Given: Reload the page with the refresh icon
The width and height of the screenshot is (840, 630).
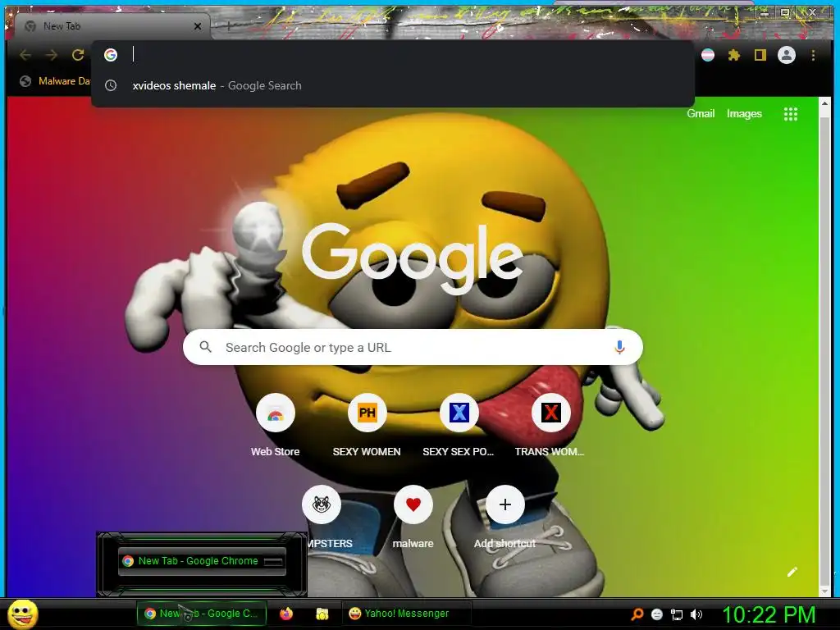Looking at the screenshot, I should (78, 55).
